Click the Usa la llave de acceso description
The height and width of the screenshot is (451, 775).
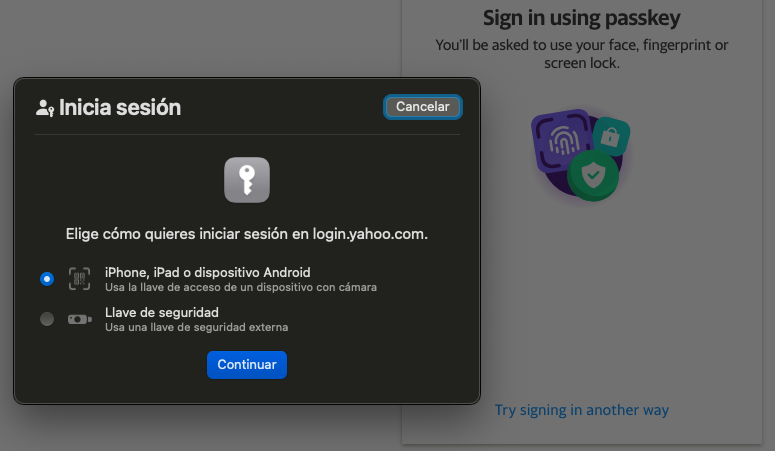240,287
